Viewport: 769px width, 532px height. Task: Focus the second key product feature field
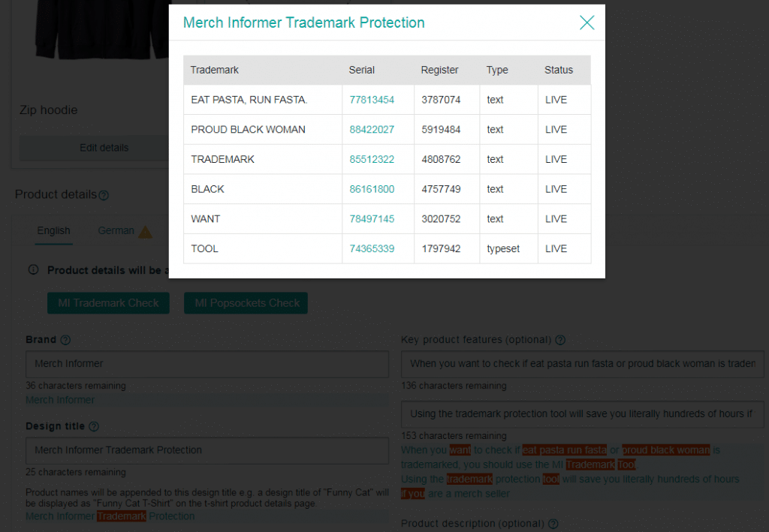click(x=583, y=414)
